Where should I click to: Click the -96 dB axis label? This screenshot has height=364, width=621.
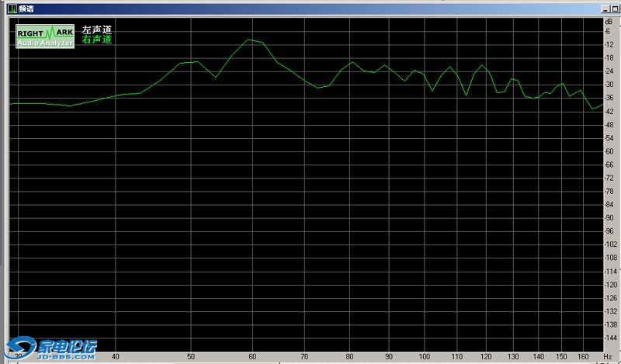pyautogui.click(x=609, y=231)
